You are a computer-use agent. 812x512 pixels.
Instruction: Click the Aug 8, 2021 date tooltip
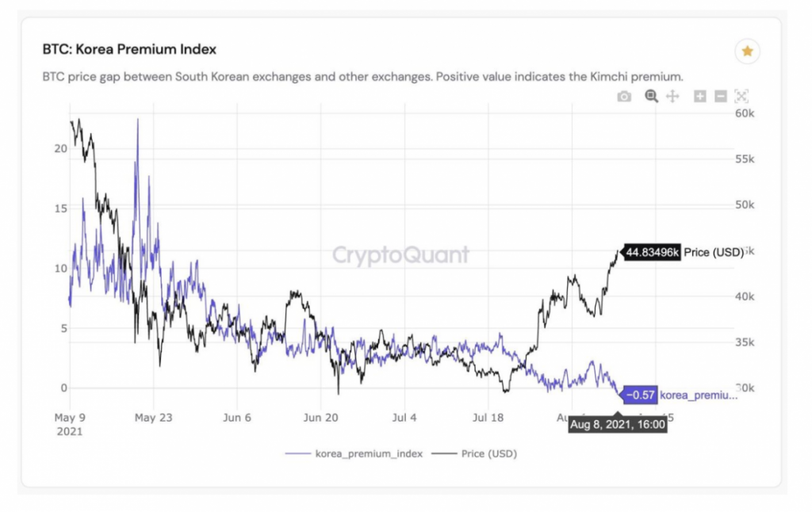(x=618, y=425)
